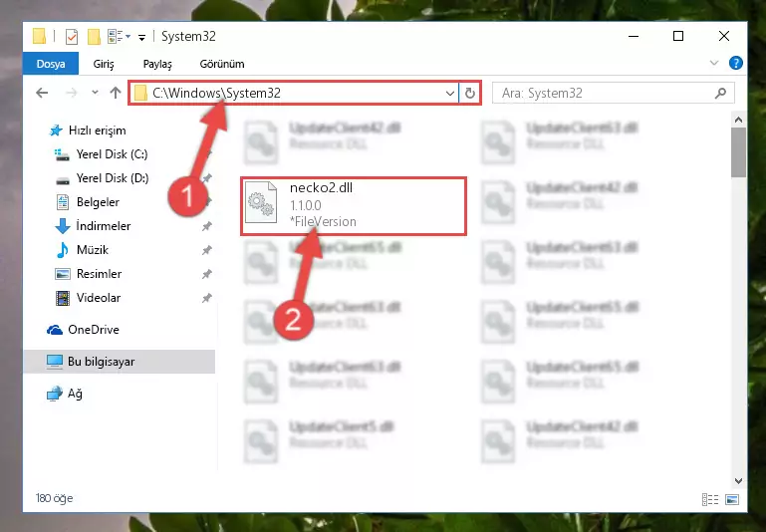Close the System32 window
This screenshot has height=532, width=766.
[724, 36]
